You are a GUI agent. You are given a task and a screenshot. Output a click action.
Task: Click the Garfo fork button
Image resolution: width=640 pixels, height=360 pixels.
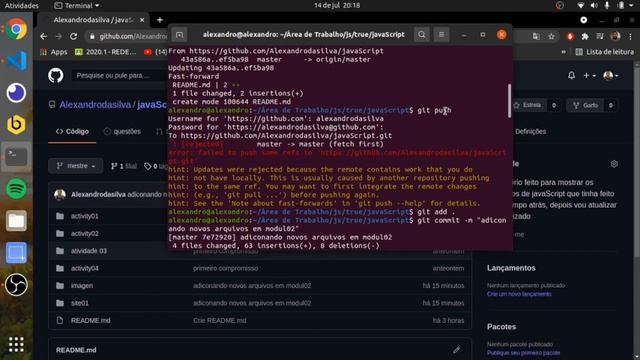586,105
